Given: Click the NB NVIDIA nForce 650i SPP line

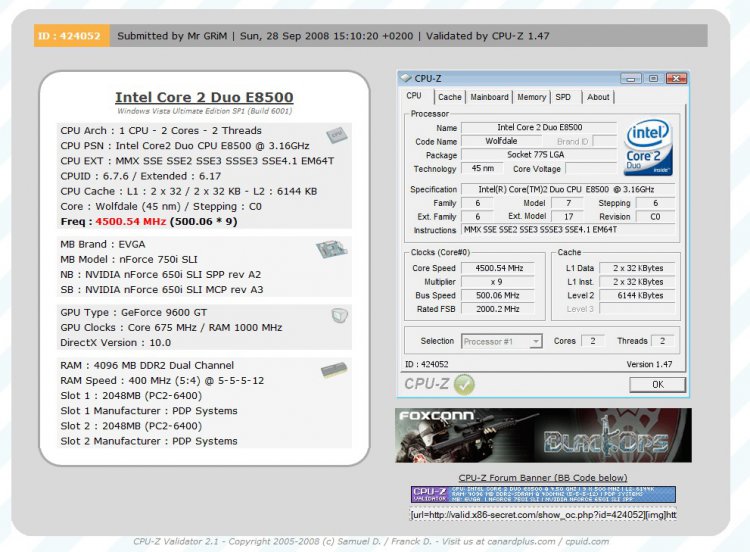Looking at the screenshot, I should pos(161,275).
